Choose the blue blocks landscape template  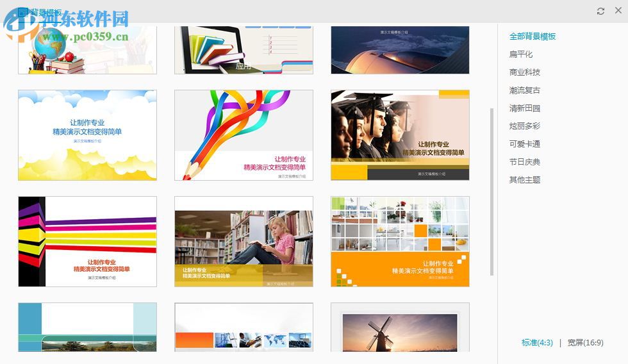tap(87, 327)
